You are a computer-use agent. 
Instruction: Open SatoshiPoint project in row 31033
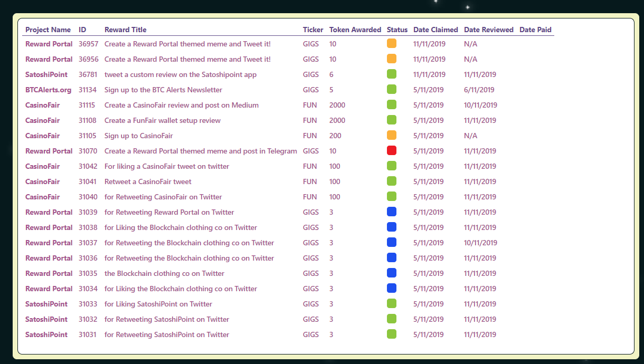(46, 304)
